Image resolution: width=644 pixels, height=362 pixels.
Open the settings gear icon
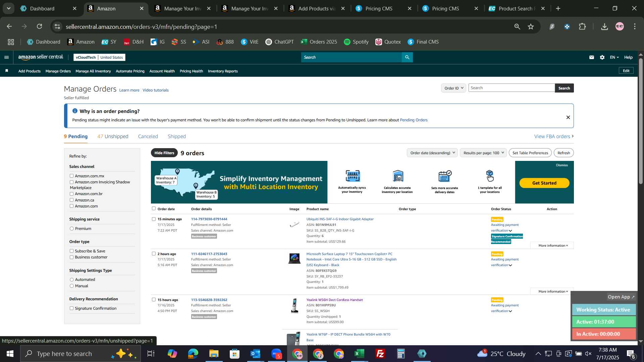(x=602, y=57)
